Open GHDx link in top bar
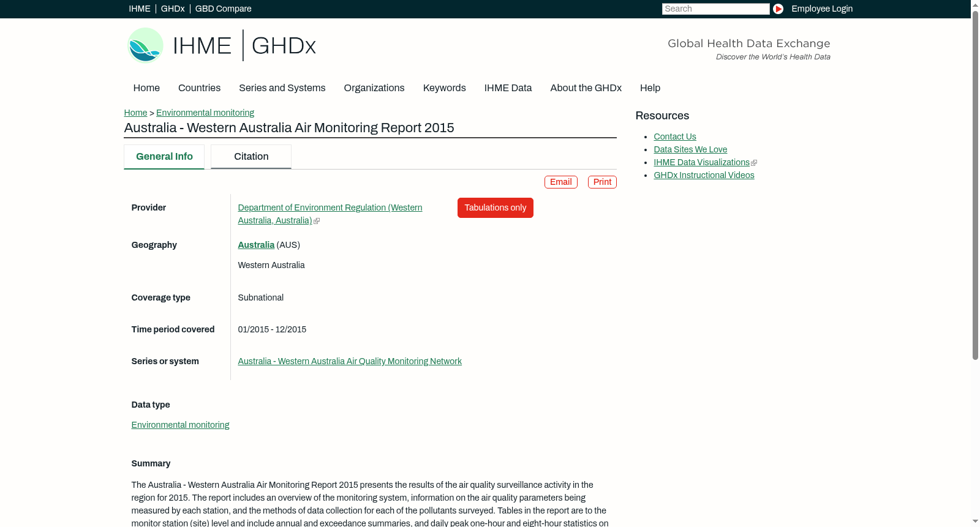 click(173, 9)
